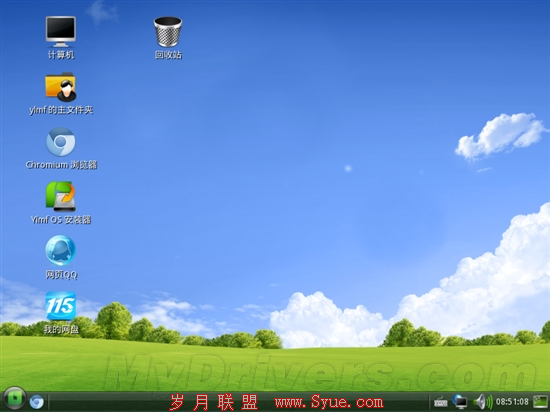Select the 计算机 computer desktop icon

[x=61, y=32]
